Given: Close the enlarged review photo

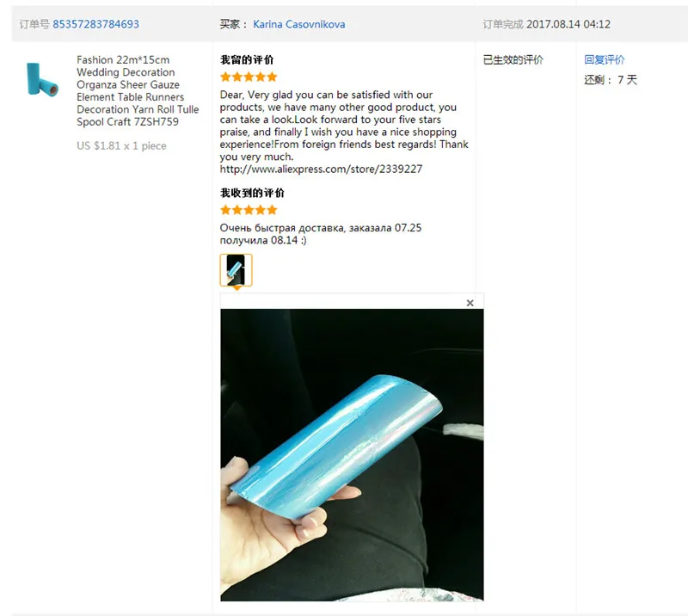Looking at the screenshot, I should (x=470, y=303).
